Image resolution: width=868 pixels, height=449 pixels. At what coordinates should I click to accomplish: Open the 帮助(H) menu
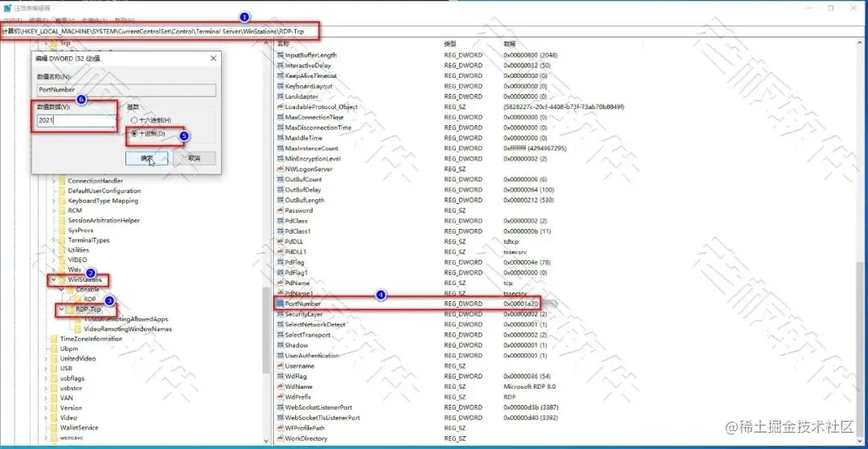click(124, 20)
